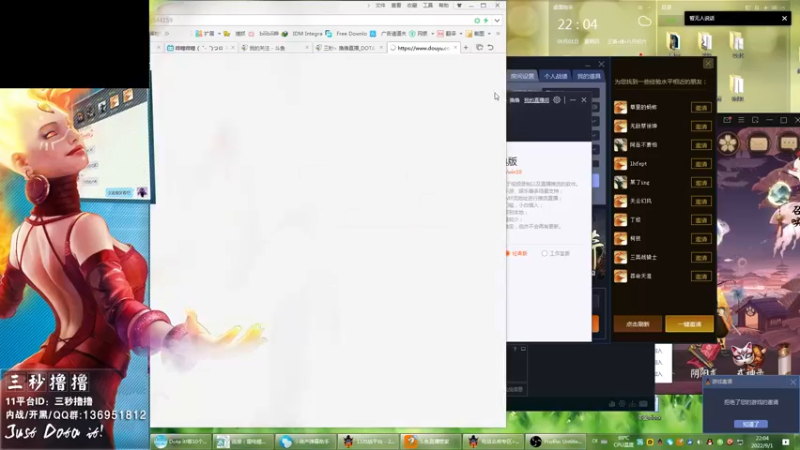
Task: Click 知道了 in the game invite popup
Action: click(x=750, y=424)
